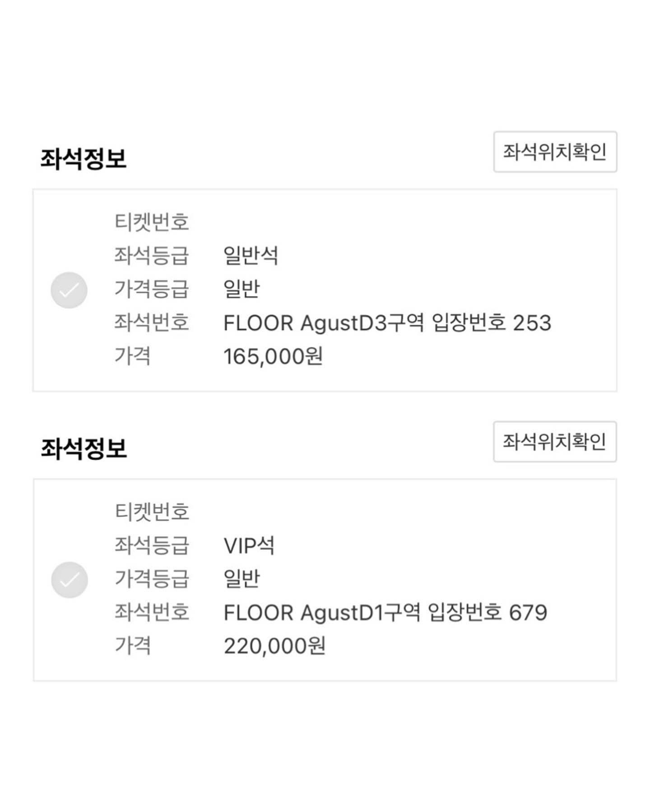
Task: Click 좌석번호 label in the 220,000원 ticket card
Action: pyautogui.click(x=152, y=612)
